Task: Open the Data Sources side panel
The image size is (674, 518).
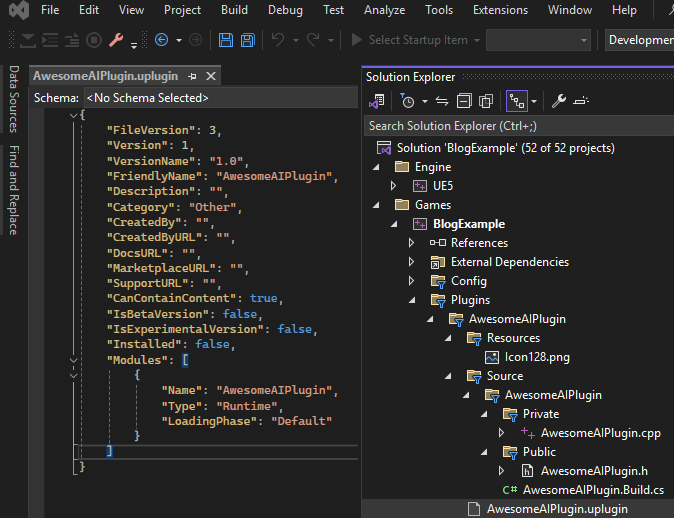Action: point(14,100)
